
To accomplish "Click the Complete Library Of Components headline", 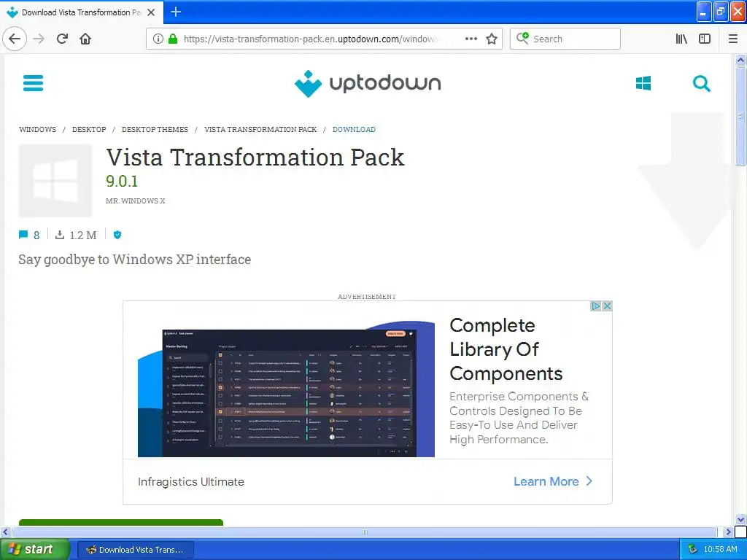I will click(x=506, y=349).
